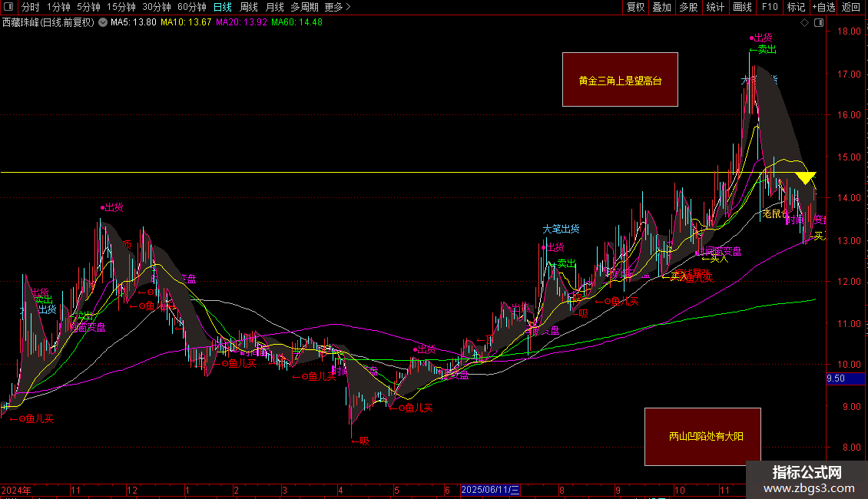Open F10 company info
Image resolution: width=868 pixels, height=499 pixels.
(x=770, y=7)
